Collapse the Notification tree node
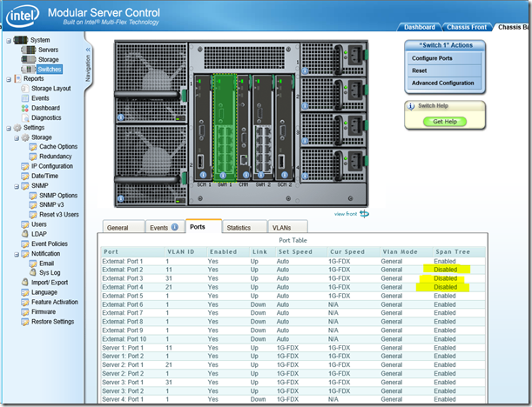Screen dimensions: 532x407 click(x=15, y=253)
